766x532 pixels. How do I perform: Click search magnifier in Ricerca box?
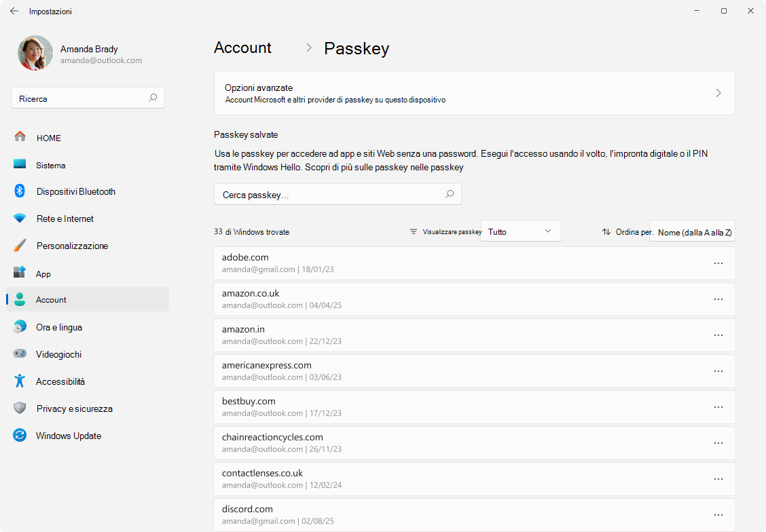click(x=153, y=98)
